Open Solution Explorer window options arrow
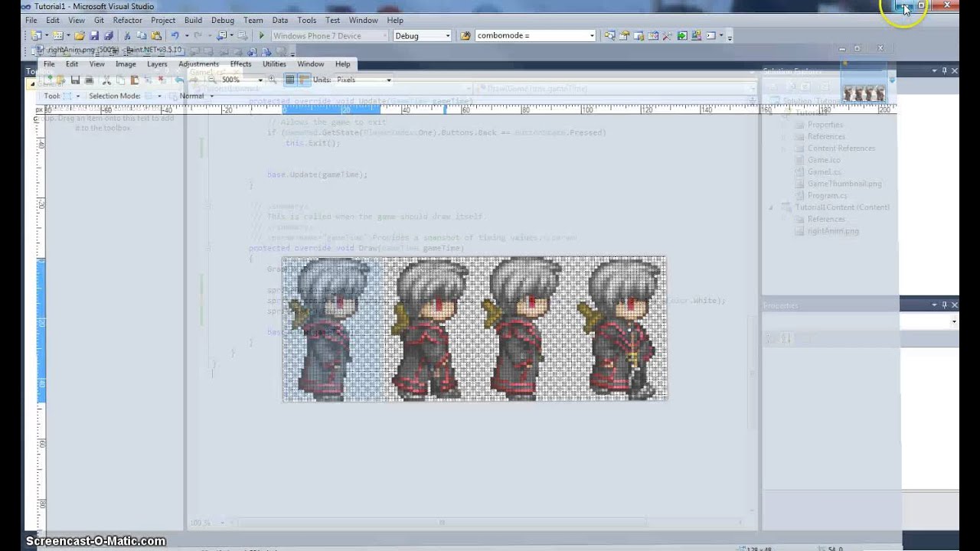The width and height of the screenshot is (980, 551). point(934,70)
